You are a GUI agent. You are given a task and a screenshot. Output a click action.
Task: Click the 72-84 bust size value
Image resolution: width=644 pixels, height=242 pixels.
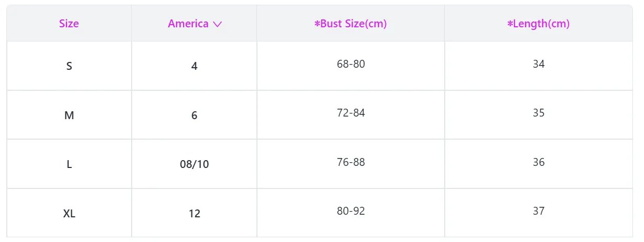351,113
